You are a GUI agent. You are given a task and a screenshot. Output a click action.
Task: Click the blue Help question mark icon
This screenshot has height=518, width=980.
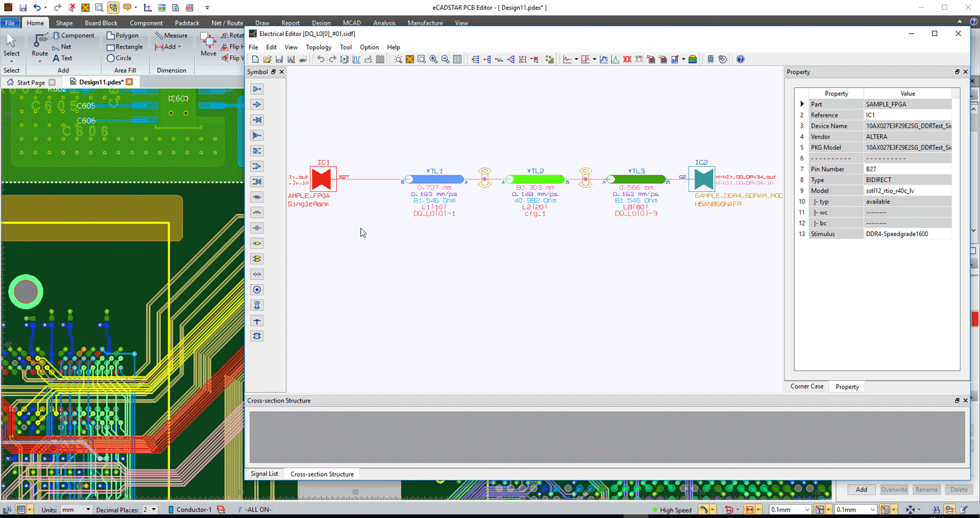[x=740, y=59]
